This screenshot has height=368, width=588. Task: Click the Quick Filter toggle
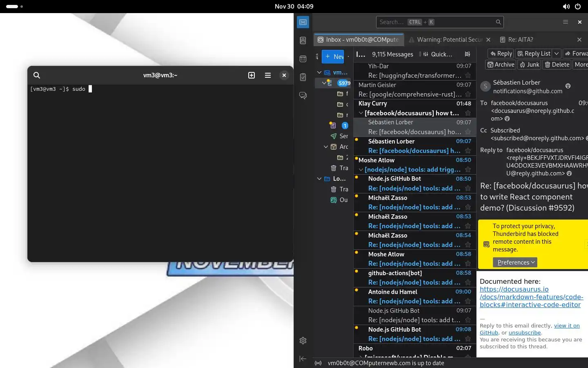(x=437, y=54)
